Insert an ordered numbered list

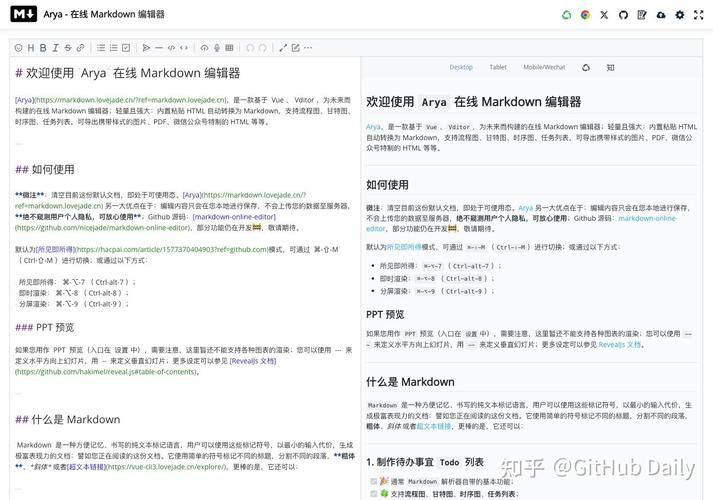[114, 48]
